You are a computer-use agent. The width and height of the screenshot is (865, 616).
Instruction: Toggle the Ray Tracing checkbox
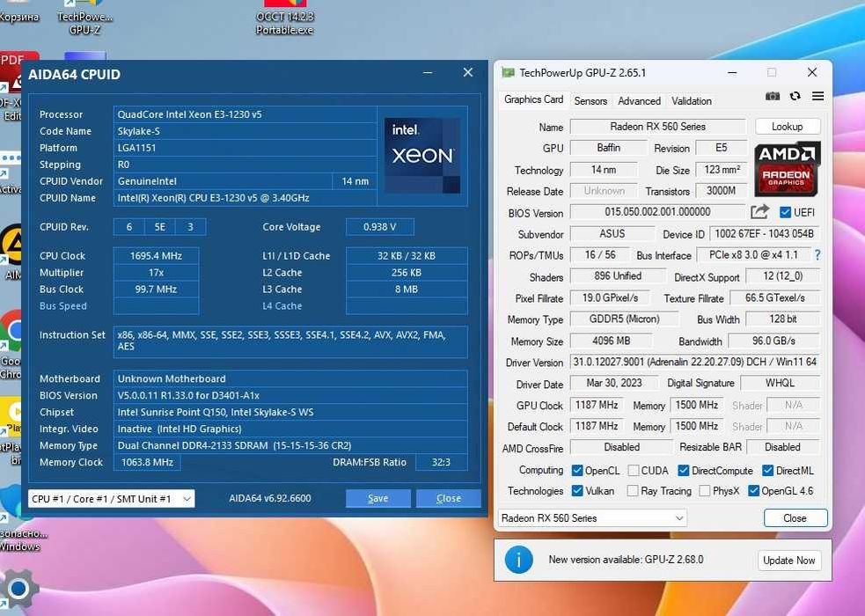click(633, 490)
